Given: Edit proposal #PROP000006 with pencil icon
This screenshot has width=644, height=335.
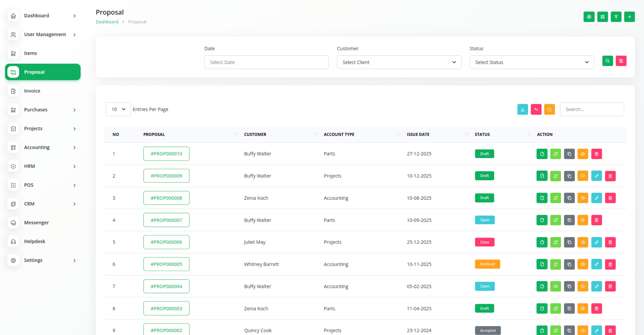Looking at the screenshot, I should pyautogui.click(x=596, y=242).
